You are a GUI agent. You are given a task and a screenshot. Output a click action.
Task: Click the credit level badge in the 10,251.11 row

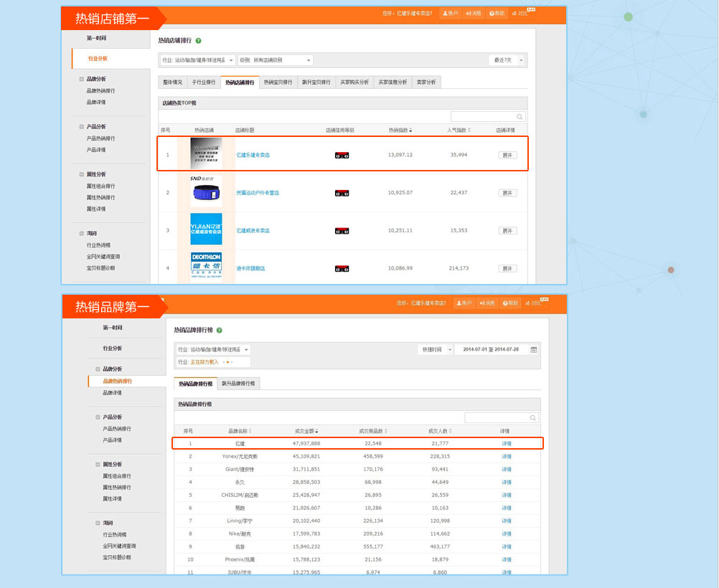pyautogui.click(x=342, y=231)
